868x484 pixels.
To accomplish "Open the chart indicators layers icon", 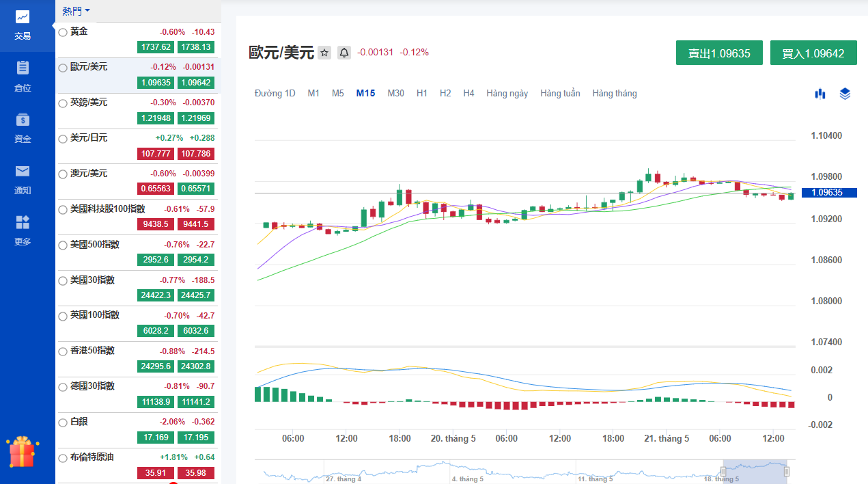I will [x=845, y=94].
